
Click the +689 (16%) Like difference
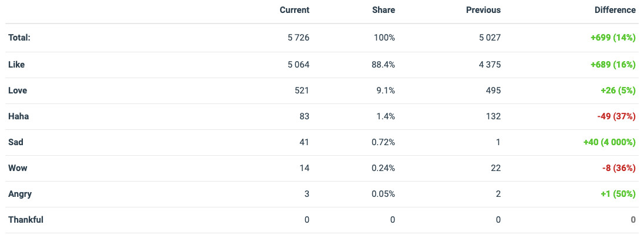click(613, 65)
